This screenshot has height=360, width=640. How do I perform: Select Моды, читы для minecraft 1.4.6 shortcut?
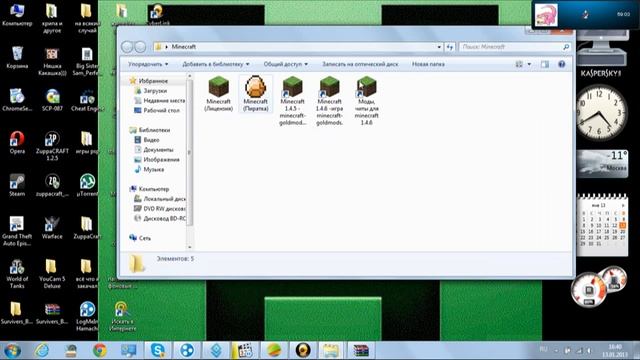click(367, 100)
